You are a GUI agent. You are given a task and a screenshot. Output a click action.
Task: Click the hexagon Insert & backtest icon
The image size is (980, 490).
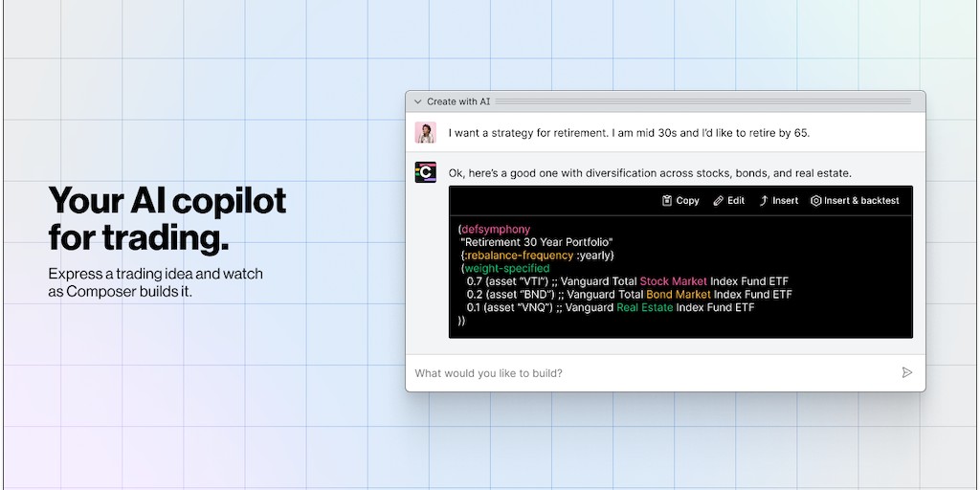pos(816,201)
